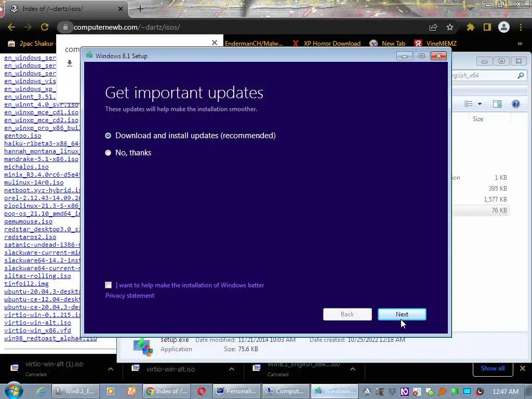Viewport: 532px width, 399px height.
Task: Select the No, thanks radio option
Action: 108,153
